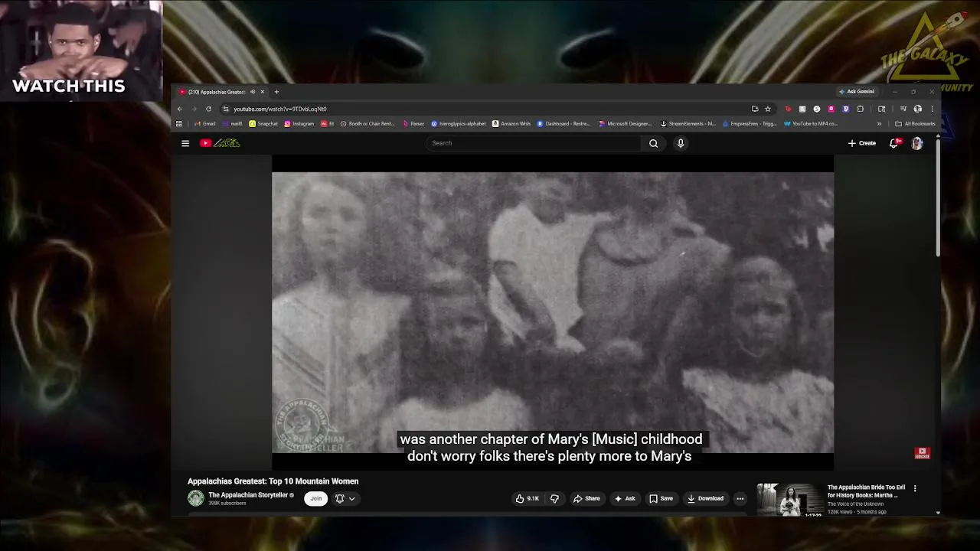Viewport: 980px width, 551px height.
Task: Open Microsoft Designer bookmark
Action: (x=626, y=123)
